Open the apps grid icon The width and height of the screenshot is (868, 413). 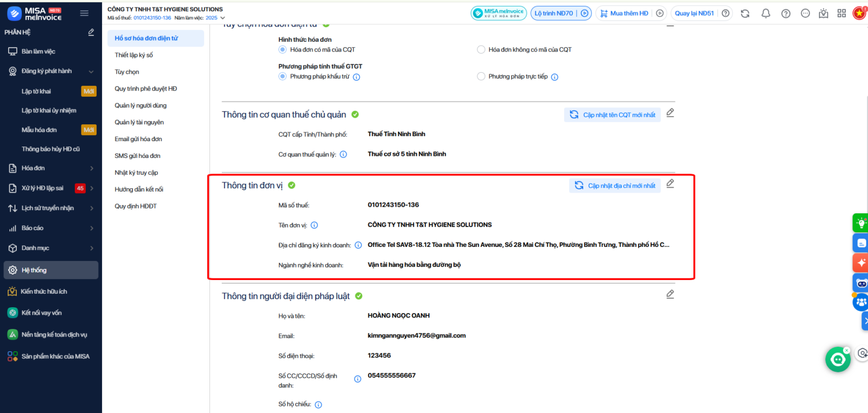click(841, 14)
